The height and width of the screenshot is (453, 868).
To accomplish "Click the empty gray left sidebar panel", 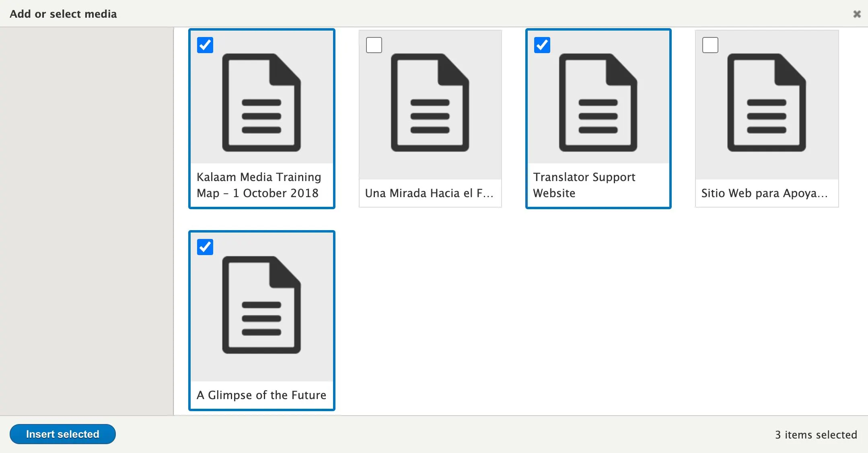I will point(86,221).
